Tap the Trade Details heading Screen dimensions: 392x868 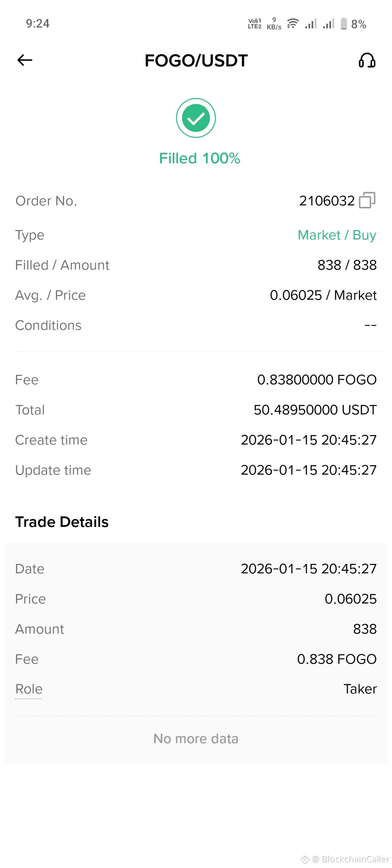(62, 522)
